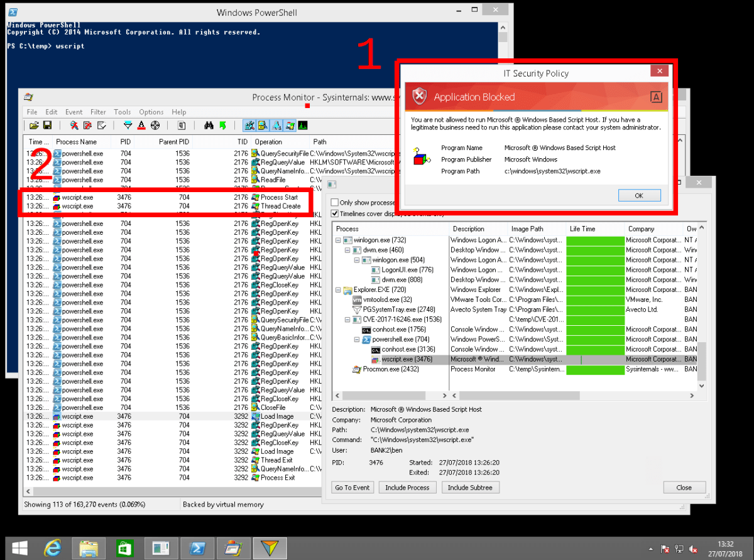This screenshot has height=560, width=754.
Task: Jump to event with the green arrow icon
Action: pyautogui.click(x=223, y=125)
